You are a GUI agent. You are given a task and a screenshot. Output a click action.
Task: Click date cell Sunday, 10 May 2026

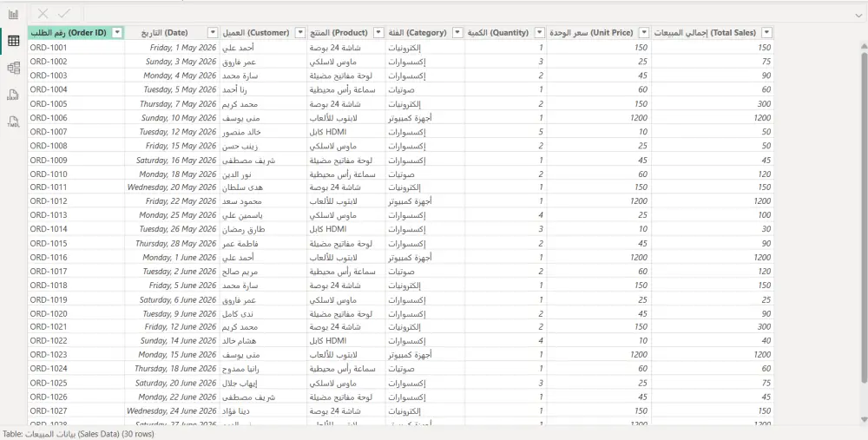coord(172,117)
